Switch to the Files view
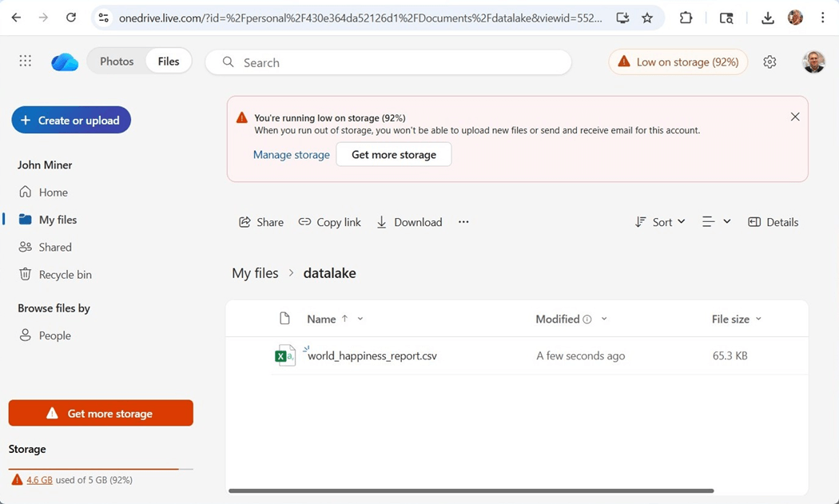The image size is (839, 504). pyautogui.click(x=169, y=62)
